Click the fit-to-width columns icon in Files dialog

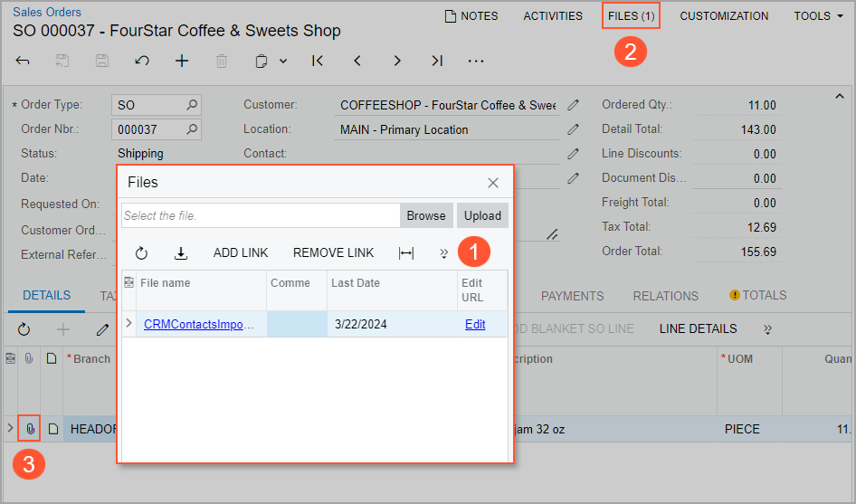(x=406, y=253)
